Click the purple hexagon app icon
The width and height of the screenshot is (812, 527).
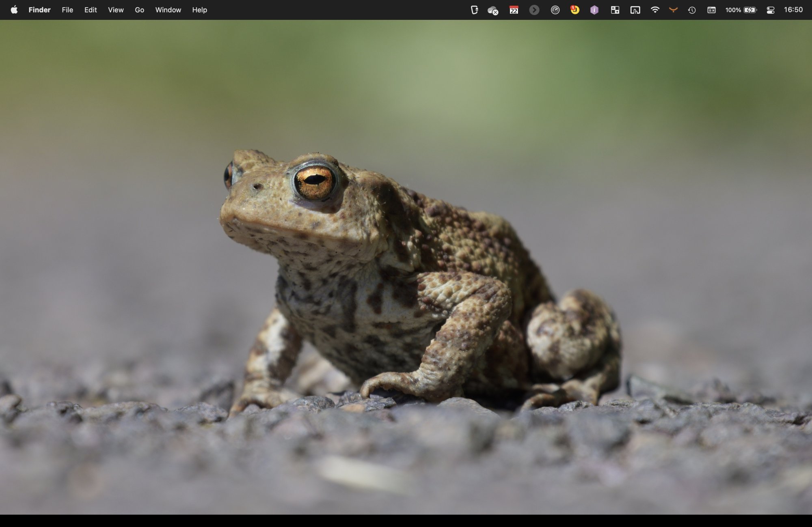pos(594,10)
